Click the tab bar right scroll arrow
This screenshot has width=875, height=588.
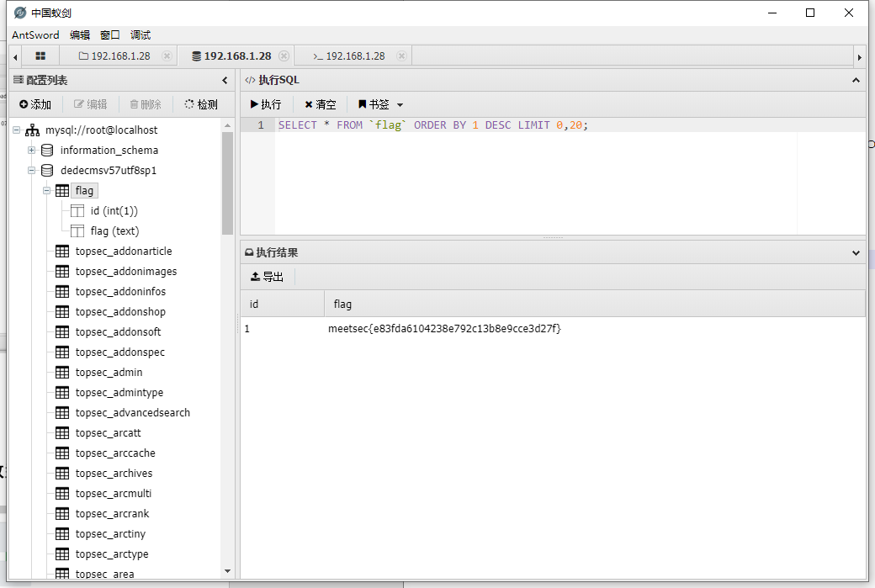tap(859, 56)
